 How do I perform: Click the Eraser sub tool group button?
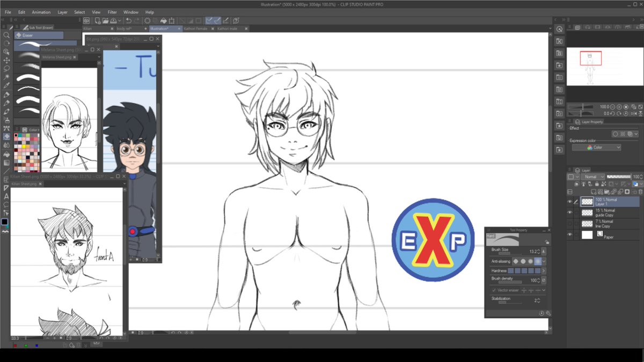pyautogui.click(x=39, y=35)
